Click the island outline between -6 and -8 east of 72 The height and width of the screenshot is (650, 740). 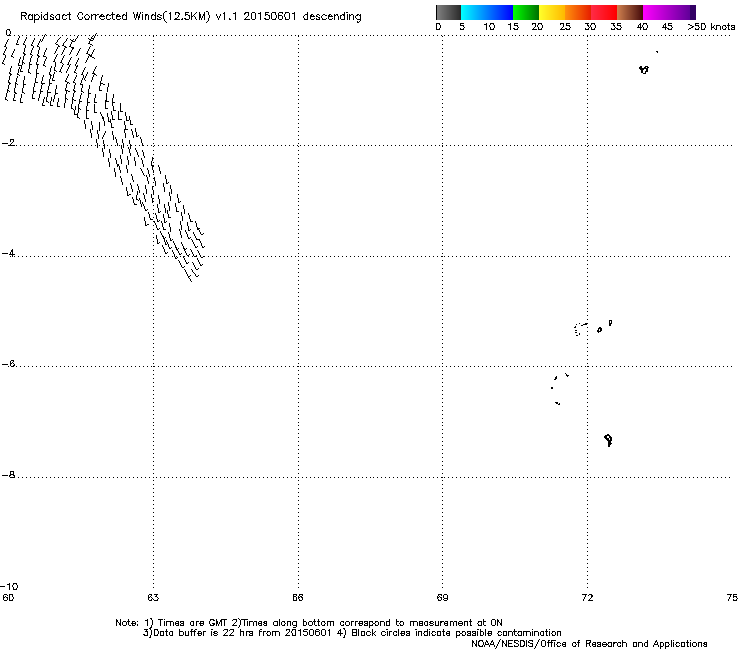point(608,440)
